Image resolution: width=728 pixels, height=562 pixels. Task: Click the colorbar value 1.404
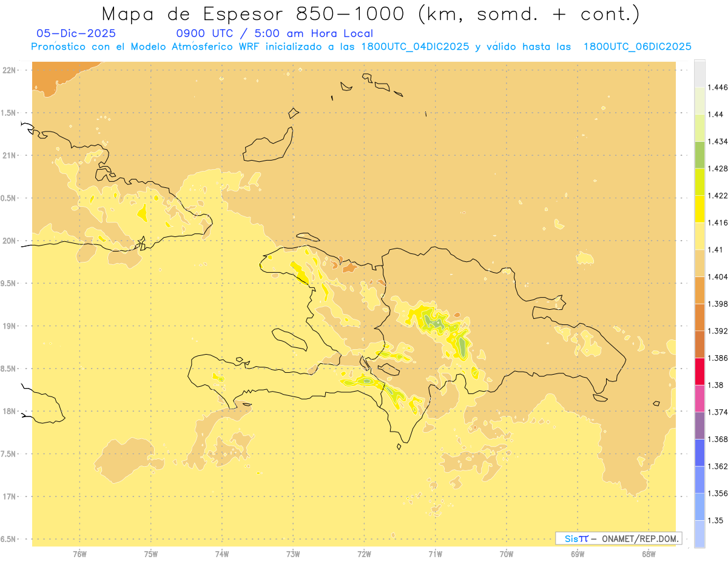(718, 276)
